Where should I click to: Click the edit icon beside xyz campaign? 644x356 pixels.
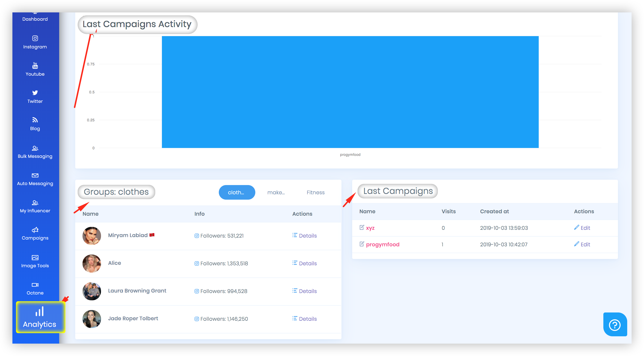pos(361,227)
